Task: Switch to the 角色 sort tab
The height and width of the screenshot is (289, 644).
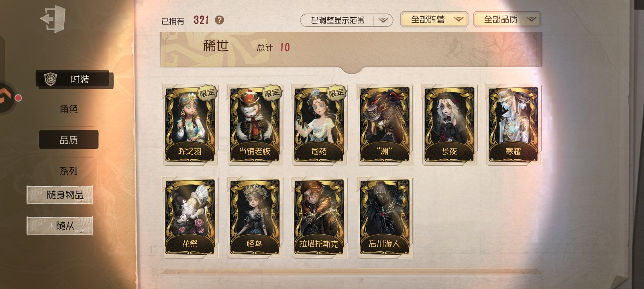Action: tap(69, 109)
